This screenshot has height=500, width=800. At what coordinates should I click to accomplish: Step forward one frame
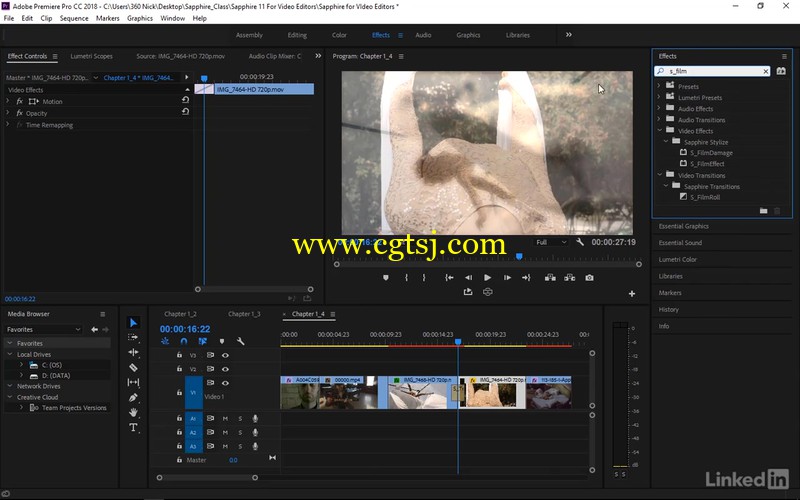[x=507, y=278]
